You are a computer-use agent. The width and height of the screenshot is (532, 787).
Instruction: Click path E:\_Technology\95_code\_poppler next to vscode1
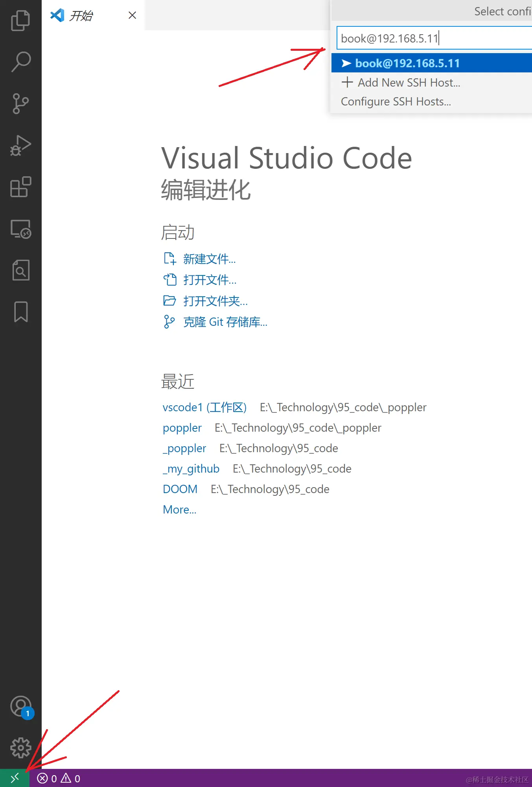tap(343, 407)
